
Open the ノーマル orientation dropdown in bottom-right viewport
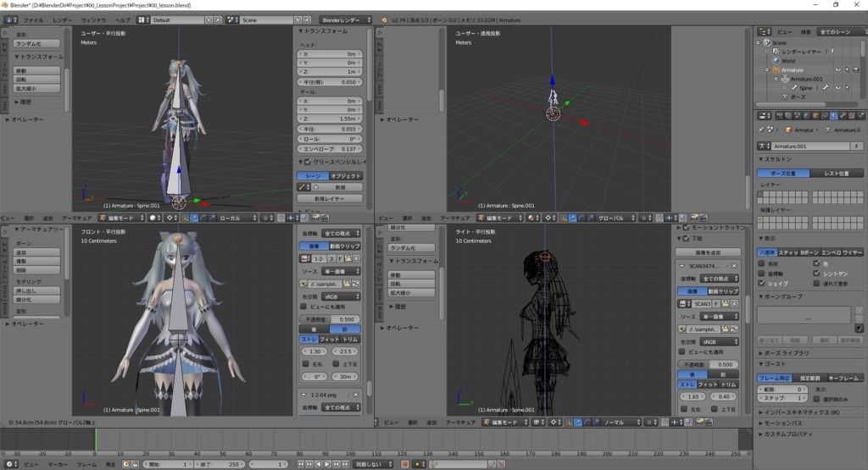coord(621,422)
